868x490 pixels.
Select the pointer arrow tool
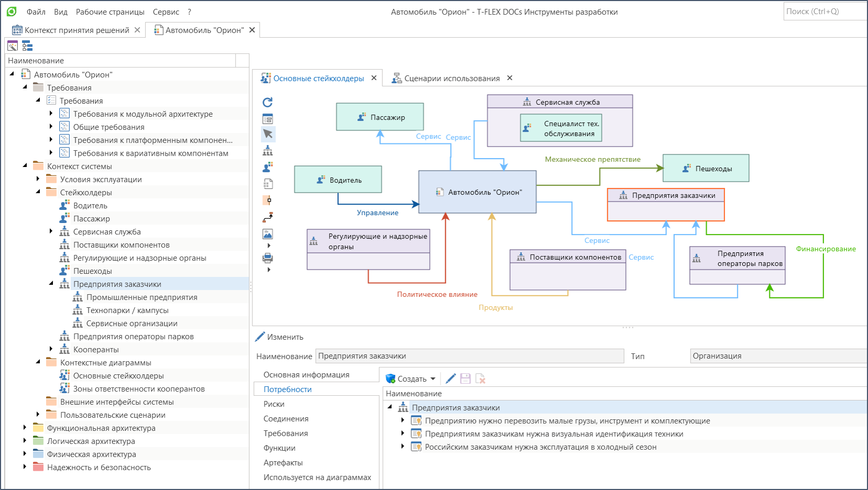tap(268, 134)
